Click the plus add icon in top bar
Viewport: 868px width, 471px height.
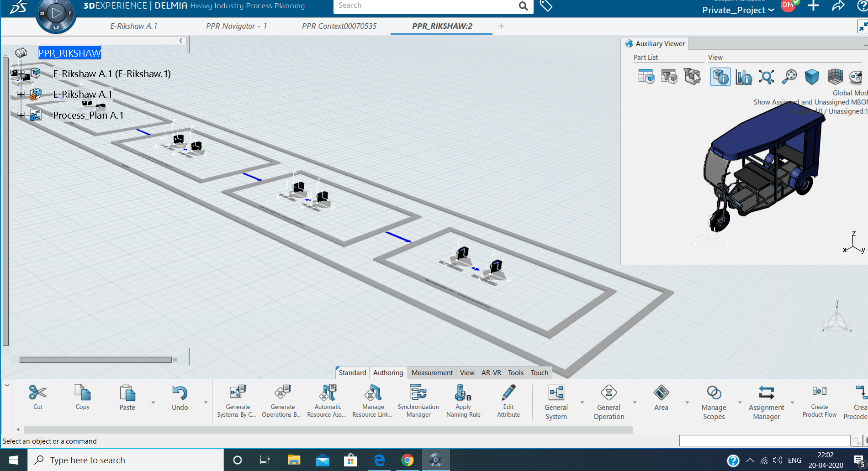(813, 6)
